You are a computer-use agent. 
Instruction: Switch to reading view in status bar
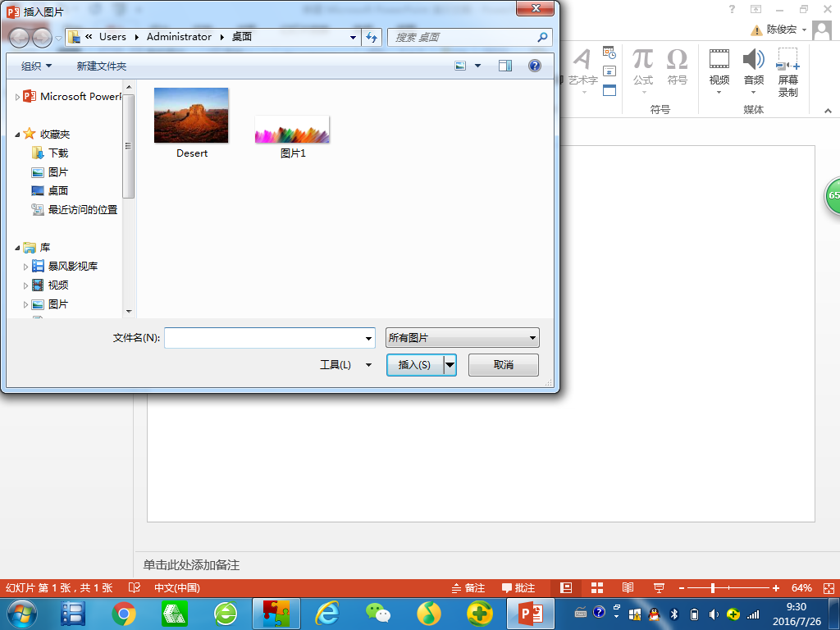(628, 587)
